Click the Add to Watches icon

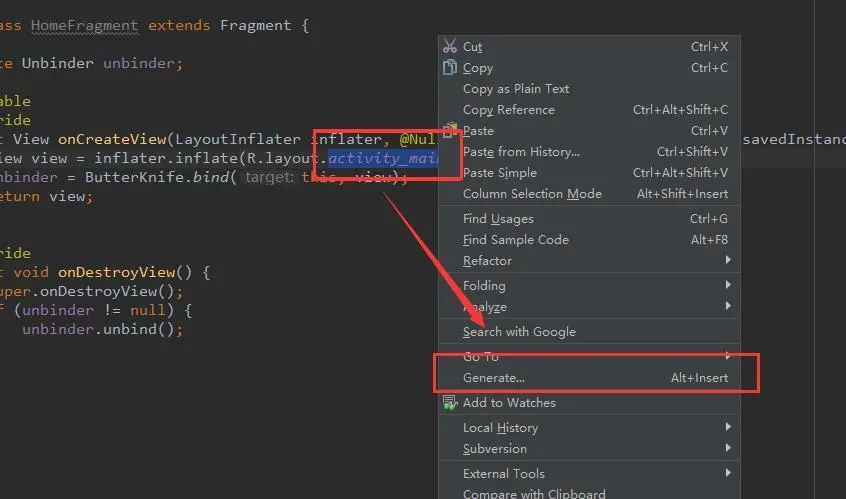pyautogui.click(x=450, y=402)
